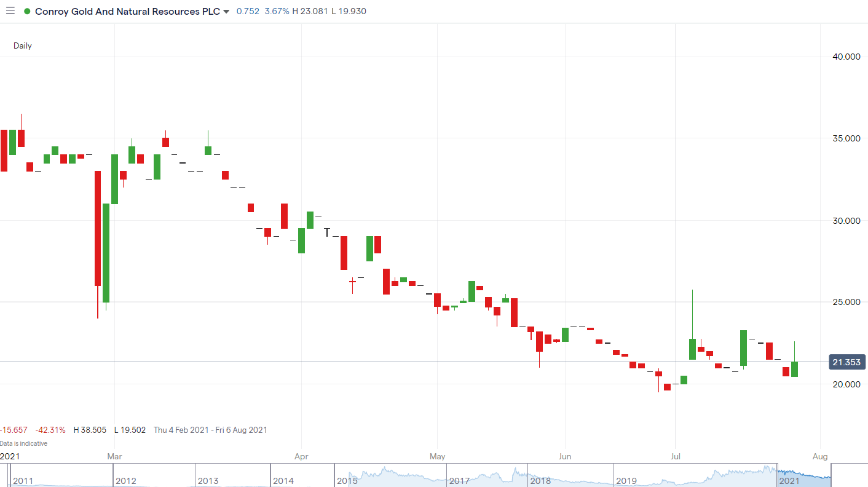This screenshot has height=487, width=868.
Task: Click the Daily timeframe label
Action: (x=22, y=46)
